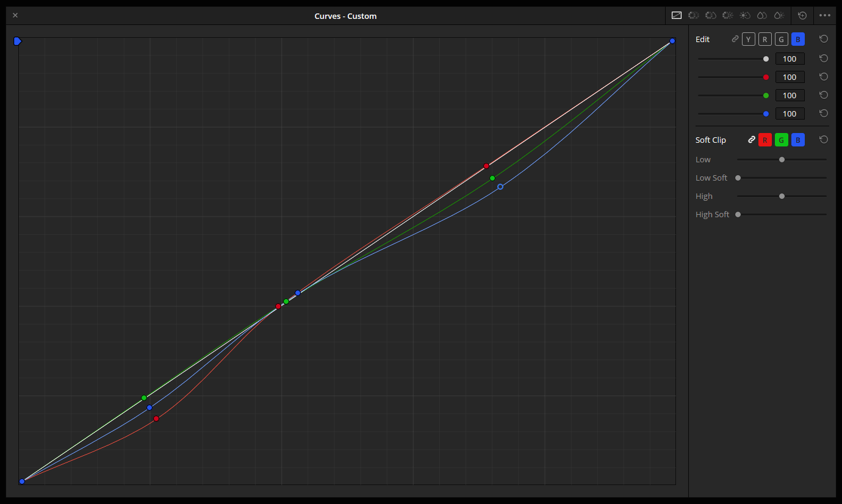Viewport: 842px width, 504px height.
Task: Select the G edit channel button
Action: click(x=781, y=39)
